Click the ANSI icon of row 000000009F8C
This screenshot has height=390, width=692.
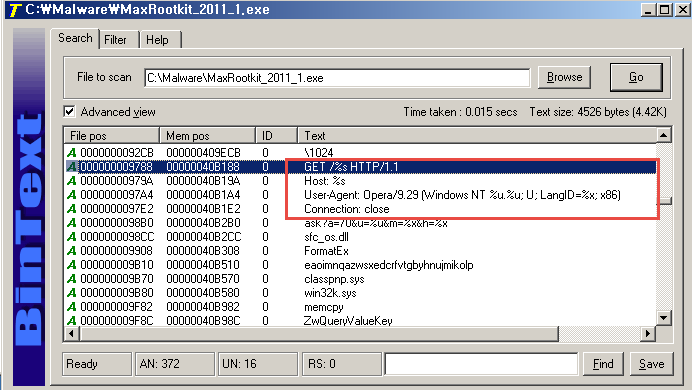pos(71,321)
